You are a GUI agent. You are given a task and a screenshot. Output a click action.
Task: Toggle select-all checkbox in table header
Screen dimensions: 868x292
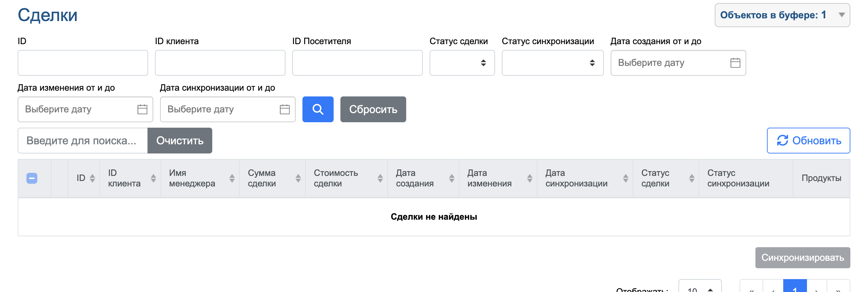(32, 178)
